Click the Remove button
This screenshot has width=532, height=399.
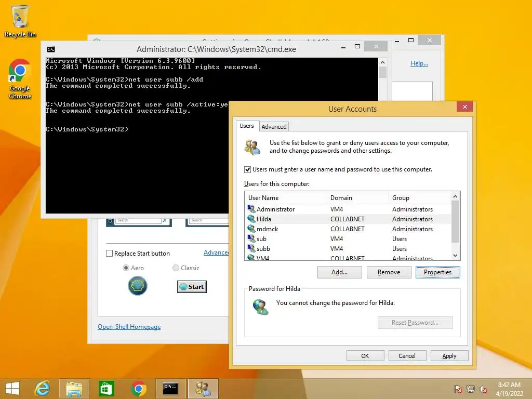coord(389,272)
